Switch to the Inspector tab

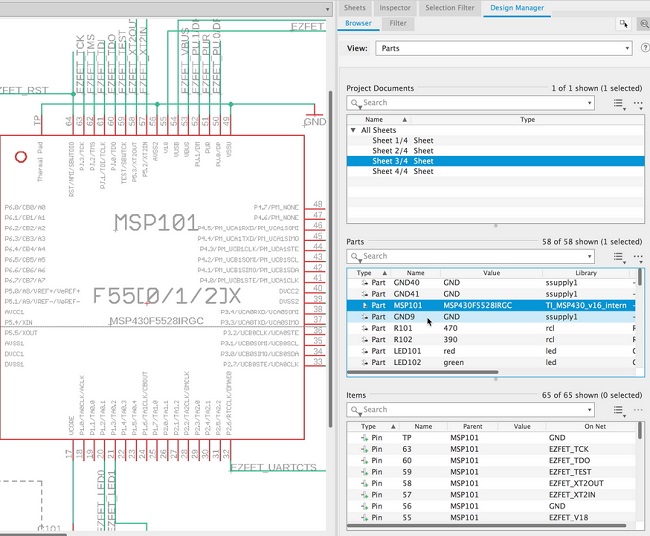tap(395, 8)
